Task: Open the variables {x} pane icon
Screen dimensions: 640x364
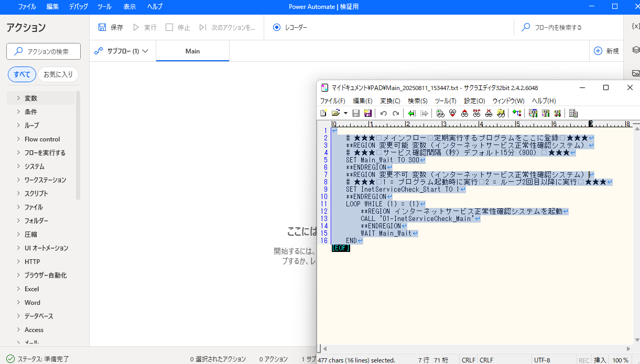Action: (636, 26)
